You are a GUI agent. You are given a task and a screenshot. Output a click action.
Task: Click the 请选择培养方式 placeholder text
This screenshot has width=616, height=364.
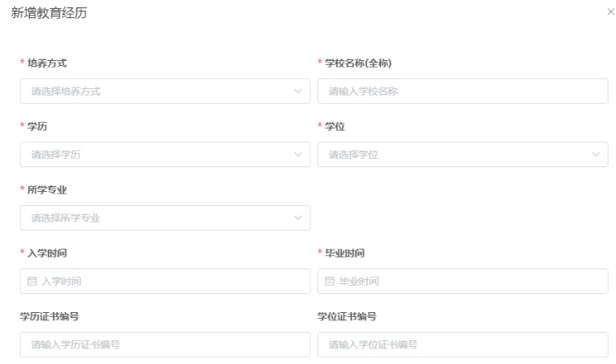click(x=66, y=91)
